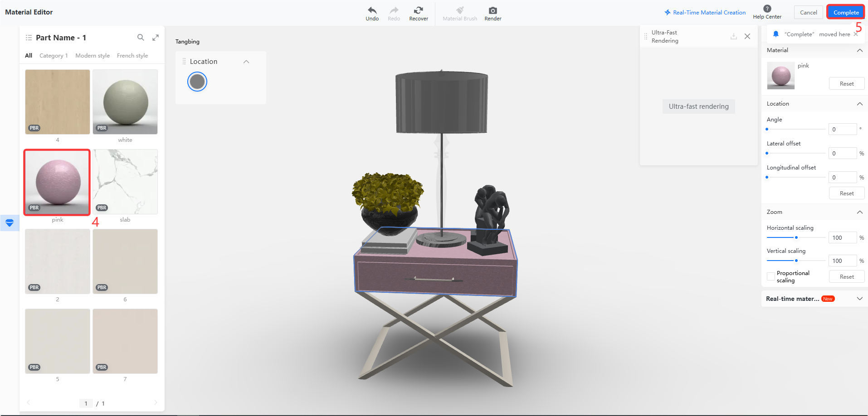This screenshot has width=868, height=416.
Task: Switch to French style tab
Action: pyautogui.click(x=132, y=55)
